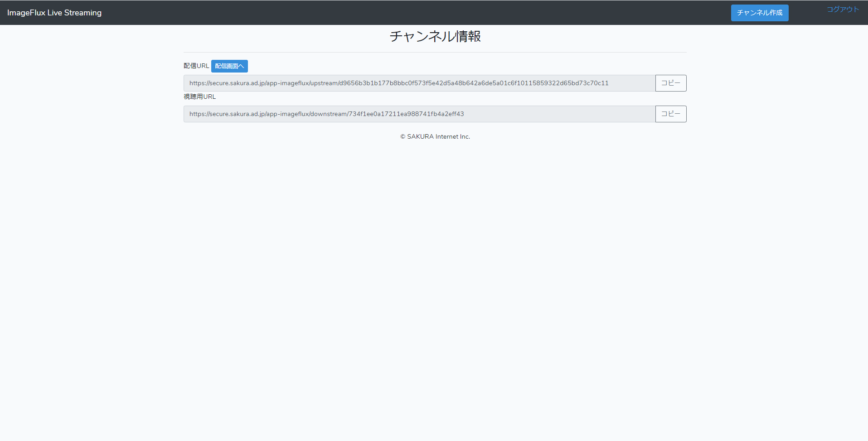The width and height of the screenshot is (868, 441).
Task: Click the ImageFlux Live Streaming logo text
Action: point(54,12)
